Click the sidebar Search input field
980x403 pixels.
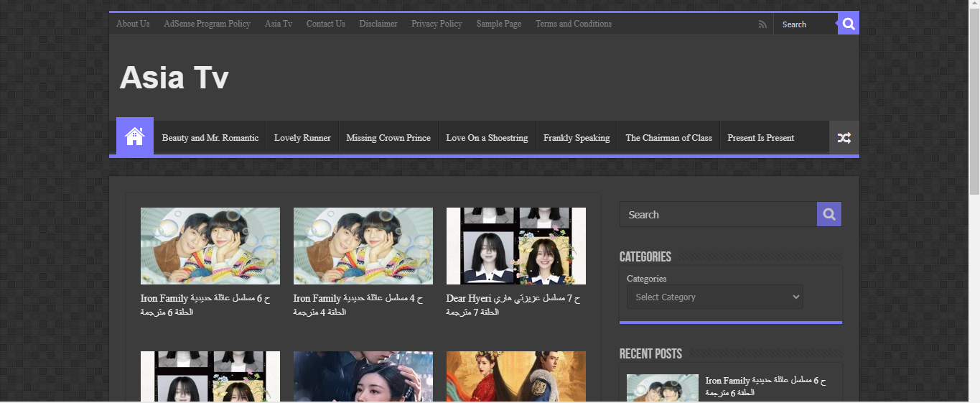coord(718,214)
